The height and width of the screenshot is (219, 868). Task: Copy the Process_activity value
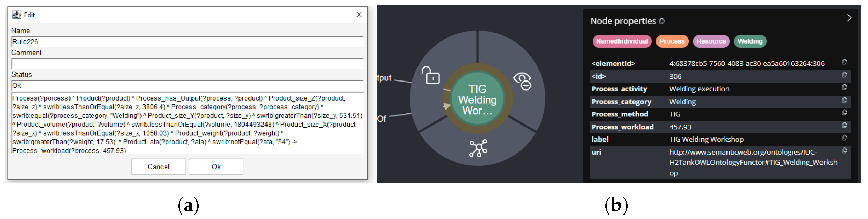coord(844,87)
